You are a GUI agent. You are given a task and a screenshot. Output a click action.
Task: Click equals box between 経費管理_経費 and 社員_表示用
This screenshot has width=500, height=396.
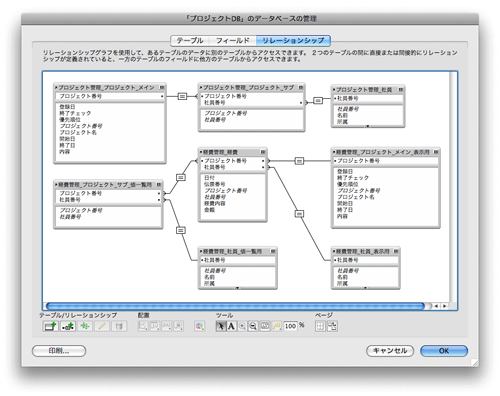click(x=299, y=214)
